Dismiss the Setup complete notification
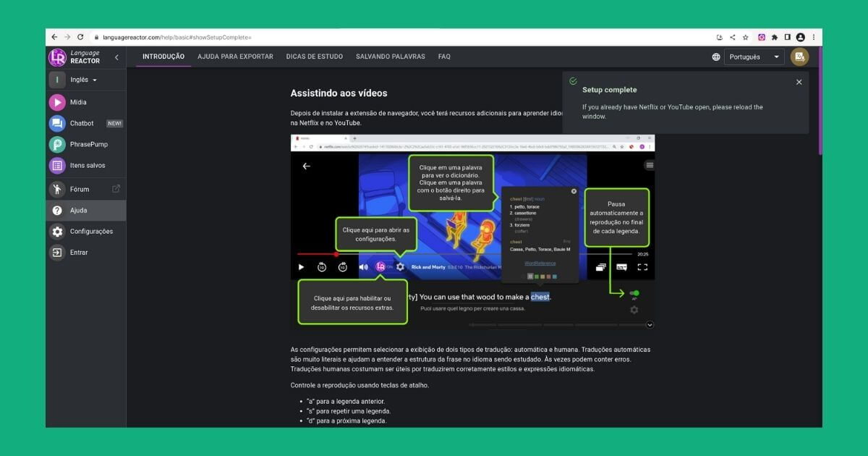Viewport: 868px width, 456px height. pos(799,82)
